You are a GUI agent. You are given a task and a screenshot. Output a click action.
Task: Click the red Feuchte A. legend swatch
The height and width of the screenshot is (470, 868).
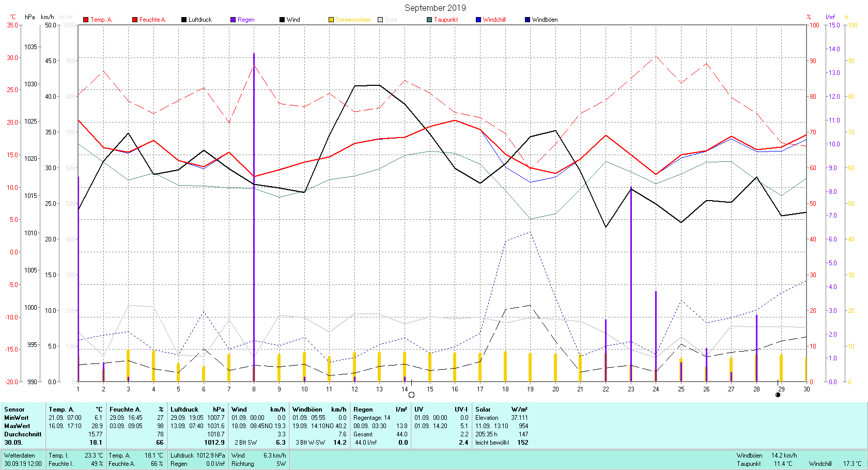pos(135,20)
